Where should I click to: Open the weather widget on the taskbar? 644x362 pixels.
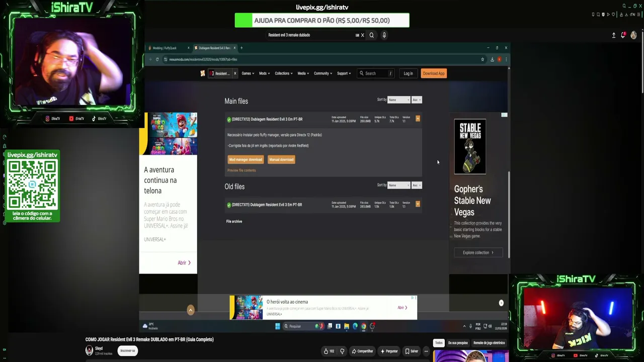(150, 326)
